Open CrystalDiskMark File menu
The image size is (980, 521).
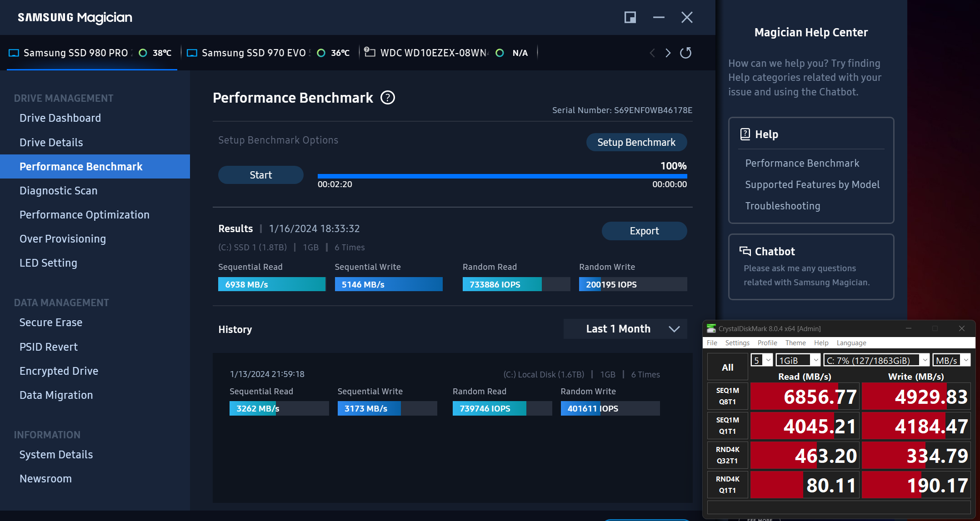[x=712, y=343]
